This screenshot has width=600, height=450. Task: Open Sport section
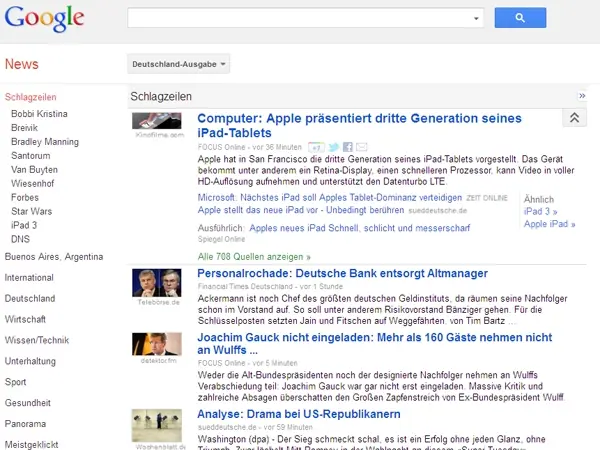pyautogui.click(x=15, y=382)
